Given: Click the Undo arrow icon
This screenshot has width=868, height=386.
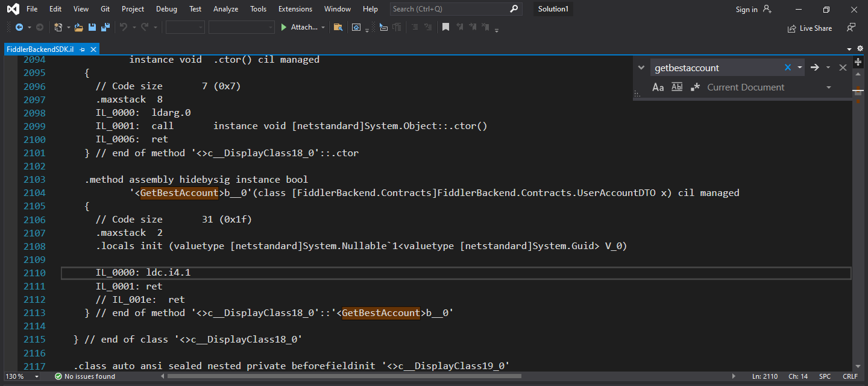Looking at the screenshot, I should [123, 27].
